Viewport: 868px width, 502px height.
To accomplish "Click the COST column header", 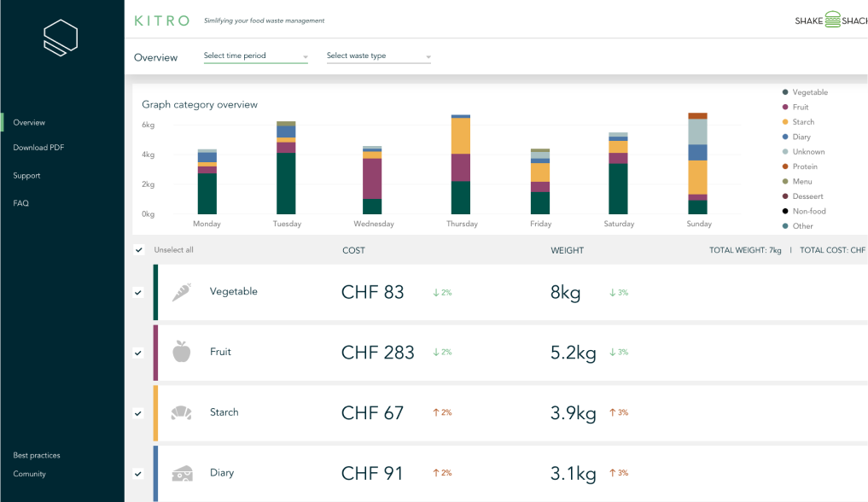I will (353, 250).
